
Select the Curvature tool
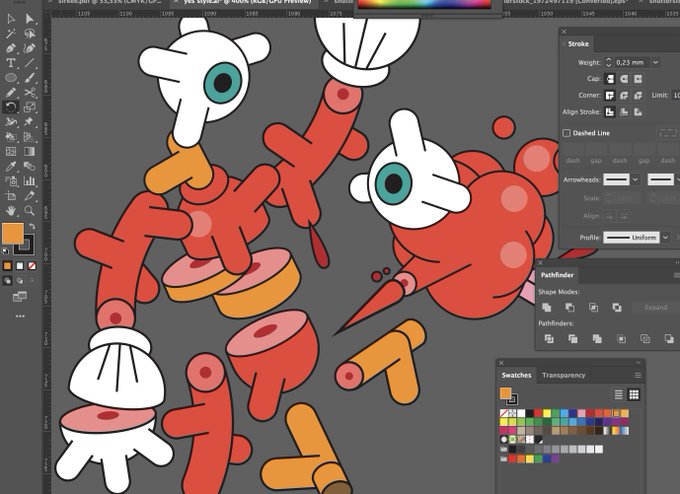tap(29, 48)
